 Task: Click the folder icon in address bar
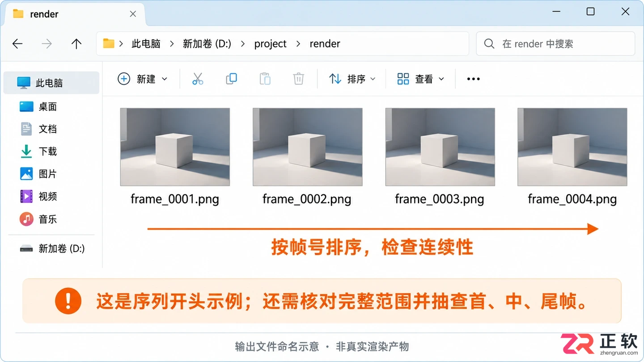click(x=109, y=43)
